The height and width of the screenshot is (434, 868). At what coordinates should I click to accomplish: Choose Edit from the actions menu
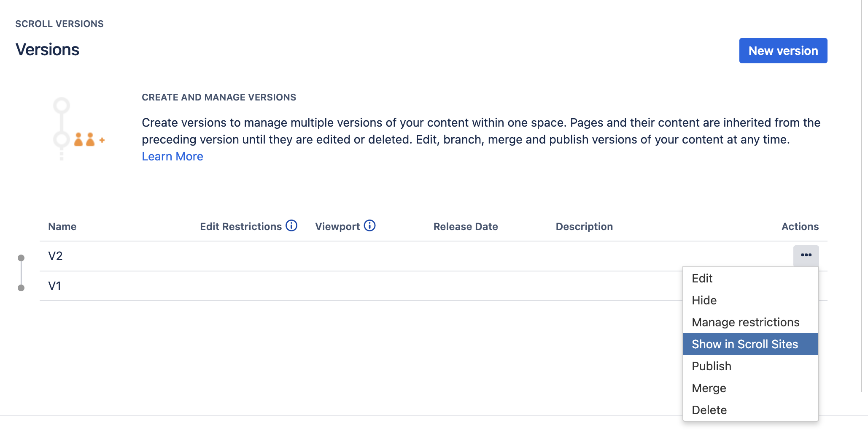coord(702,279)
